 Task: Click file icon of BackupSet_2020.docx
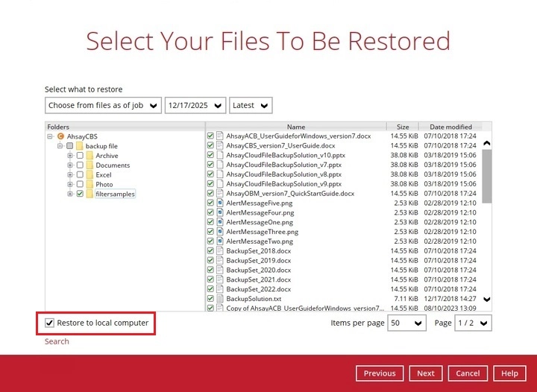[x=220, y=270]
